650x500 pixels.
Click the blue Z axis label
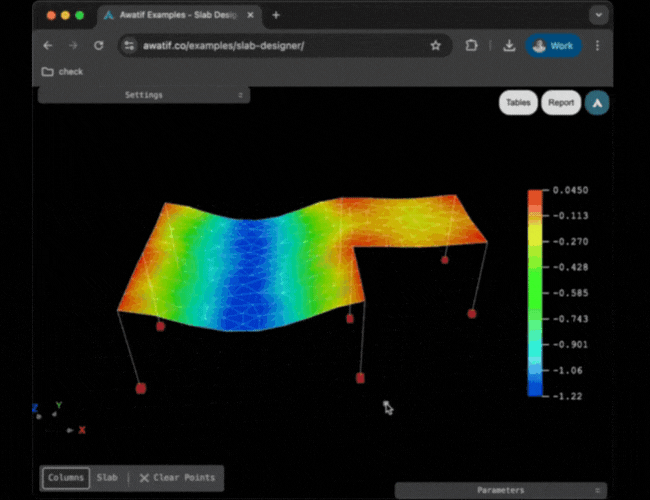pos(35,408)
